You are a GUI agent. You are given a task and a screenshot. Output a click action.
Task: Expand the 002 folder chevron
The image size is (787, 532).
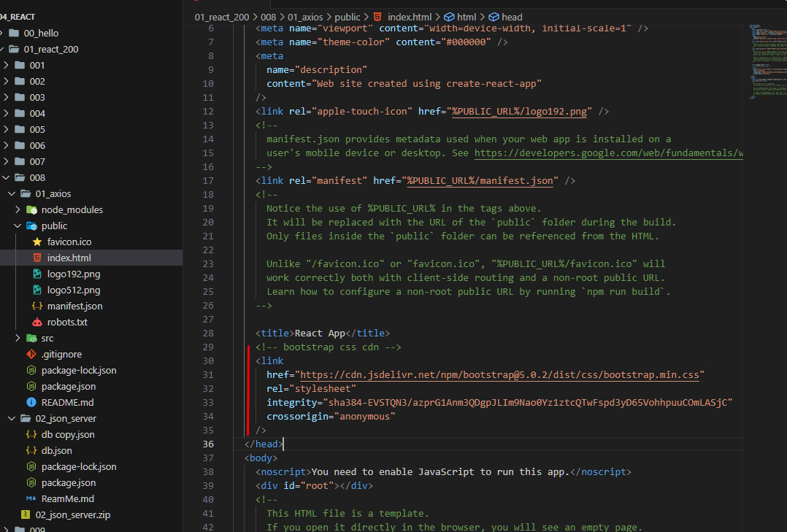6,81
